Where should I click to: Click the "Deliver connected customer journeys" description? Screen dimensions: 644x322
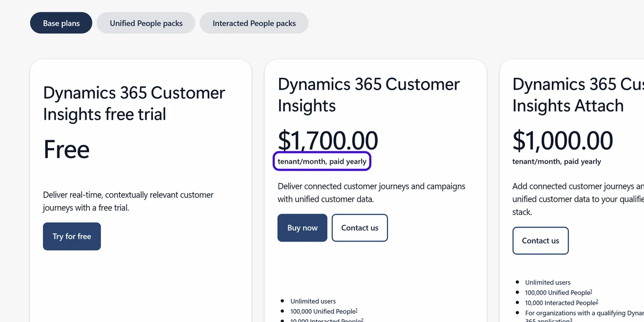(371, 193)
